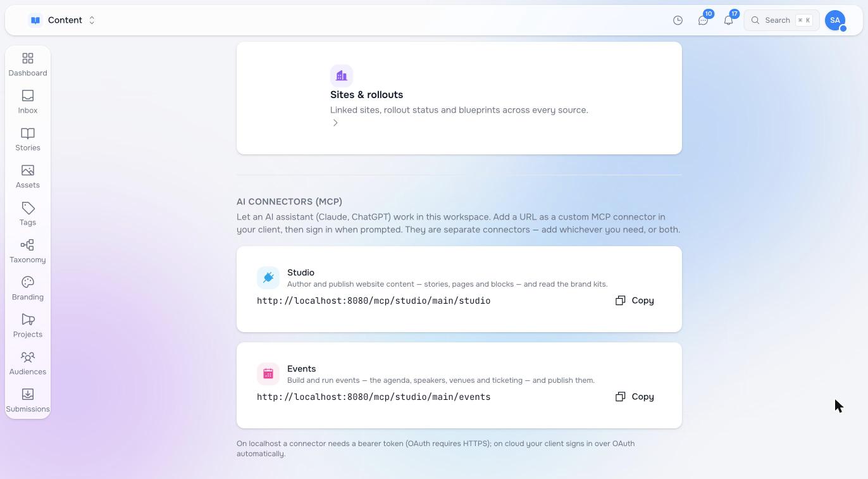Click the Events URL text http://localhost:8080/mcp/studio/main/events
Viewport: 868px width, 479px height.
pos(374,397)
